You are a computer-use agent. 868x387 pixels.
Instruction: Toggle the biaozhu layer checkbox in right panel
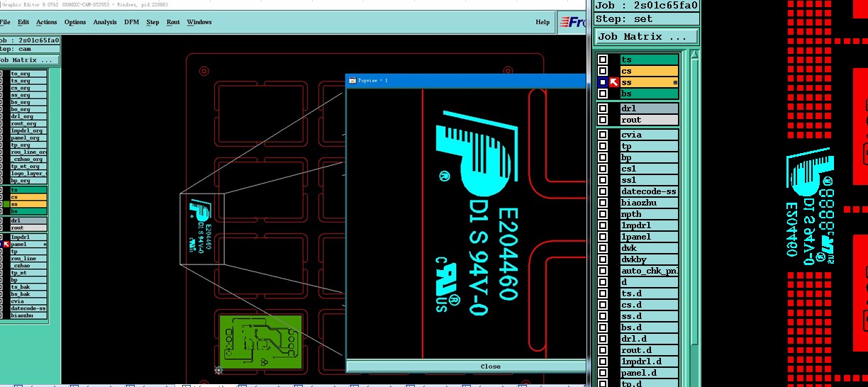coord(603,203)
